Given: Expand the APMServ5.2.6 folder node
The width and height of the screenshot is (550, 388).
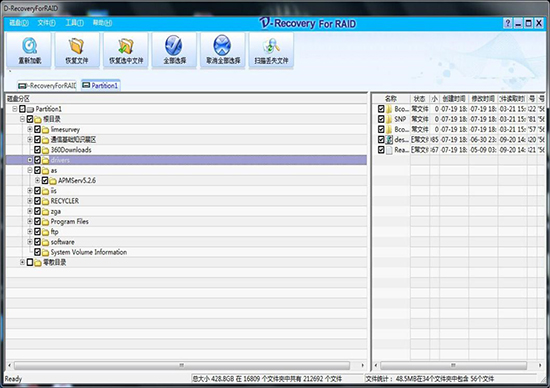Looking at the screenshot, I should tap(37, 181).
